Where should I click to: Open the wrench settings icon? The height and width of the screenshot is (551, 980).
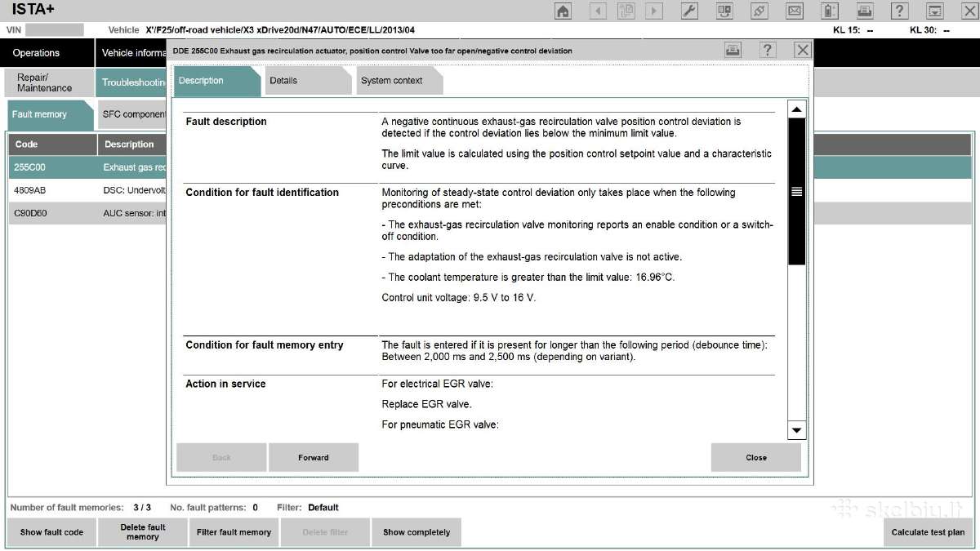coord(689,11)
